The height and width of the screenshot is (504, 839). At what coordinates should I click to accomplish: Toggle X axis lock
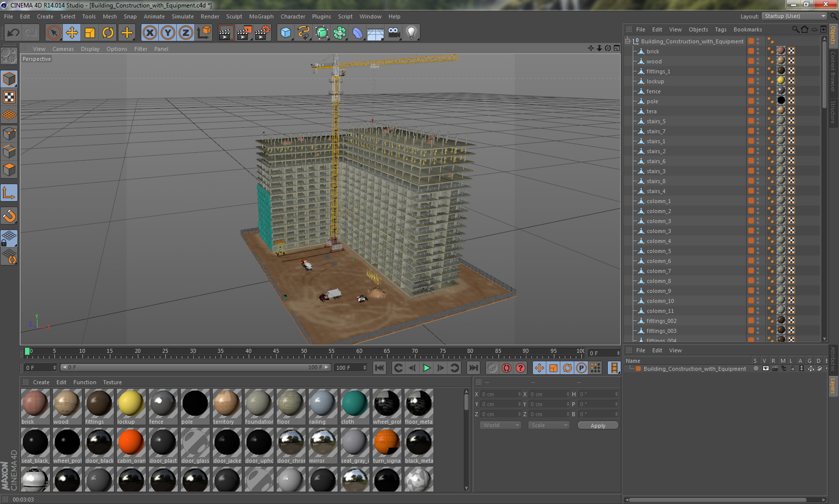[x=149, y=33]
